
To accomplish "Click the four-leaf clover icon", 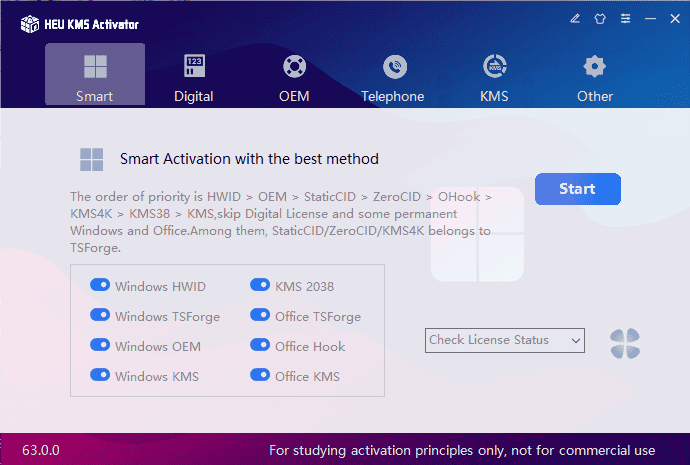I will coord(625,343).
